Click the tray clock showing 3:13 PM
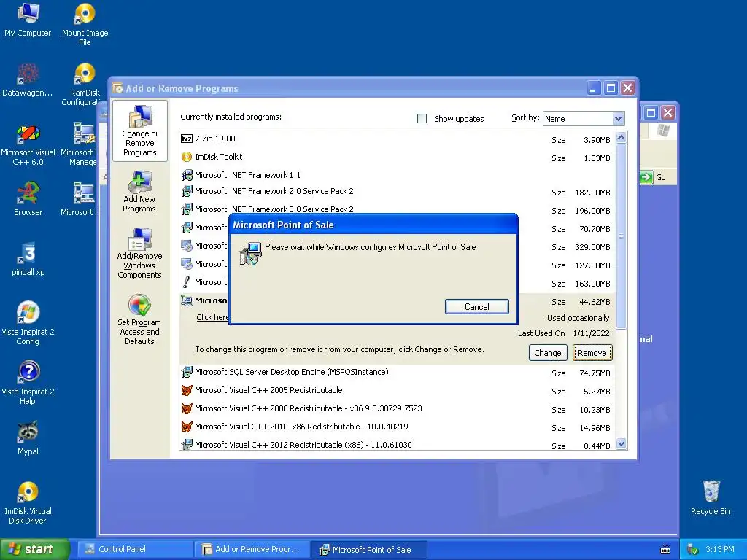 click(720, 549)
